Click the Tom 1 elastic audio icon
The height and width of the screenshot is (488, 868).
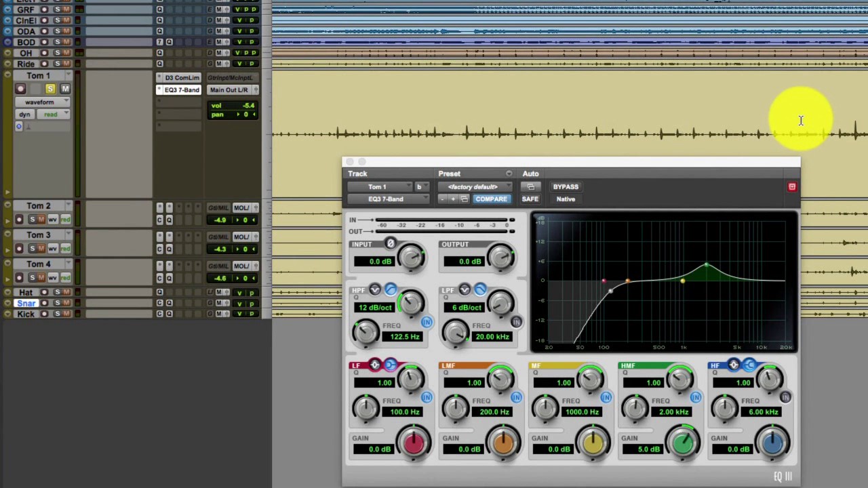(19, 127)
